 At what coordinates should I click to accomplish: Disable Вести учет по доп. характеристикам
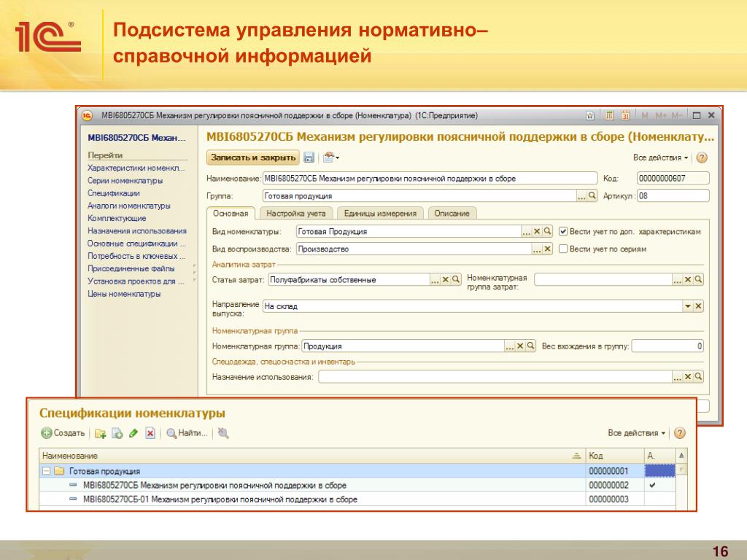(x=563, y=231)
